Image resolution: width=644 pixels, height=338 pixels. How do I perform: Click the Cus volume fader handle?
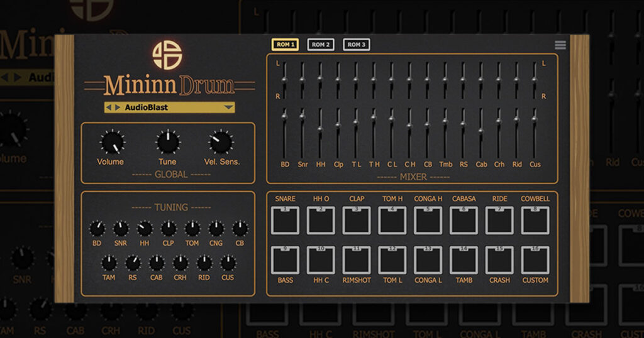(x=535, y=119)
